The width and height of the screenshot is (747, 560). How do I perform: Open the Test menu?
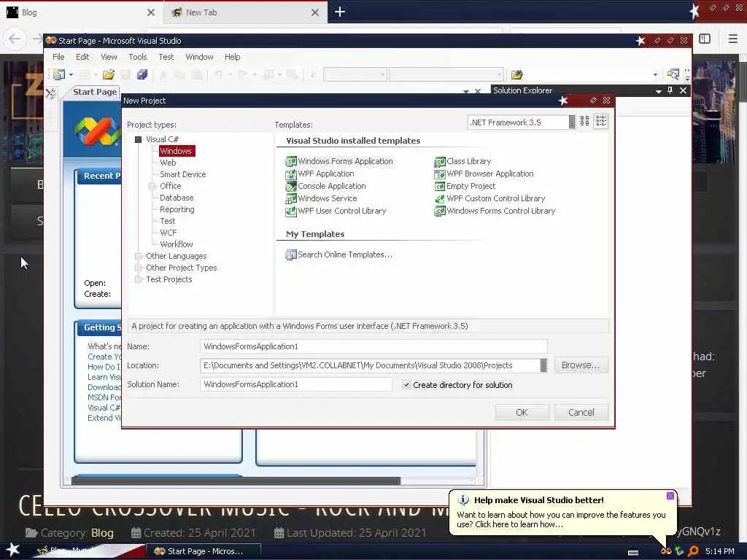(x=166, y=57)
